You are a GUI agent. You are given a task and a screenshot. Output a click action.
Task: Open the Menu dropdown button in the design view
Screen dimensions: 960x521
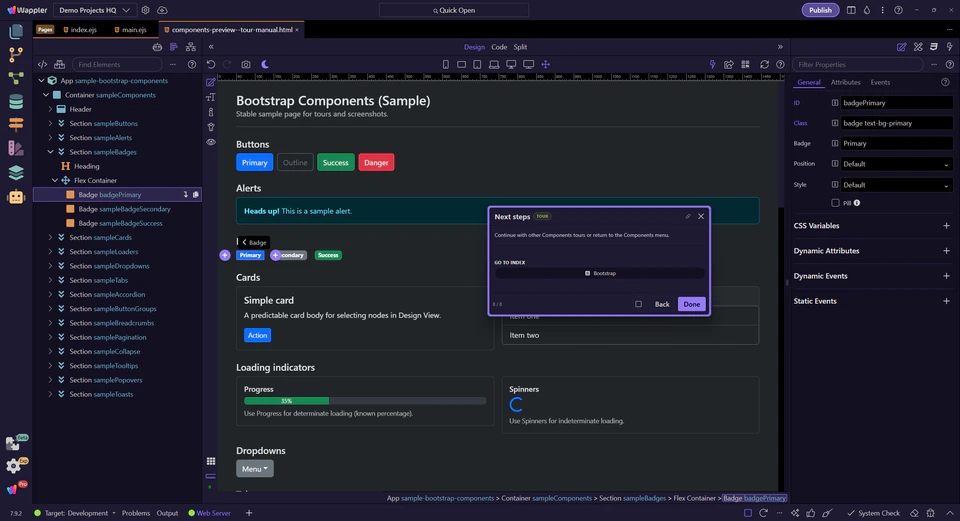[x=255, y=469]
